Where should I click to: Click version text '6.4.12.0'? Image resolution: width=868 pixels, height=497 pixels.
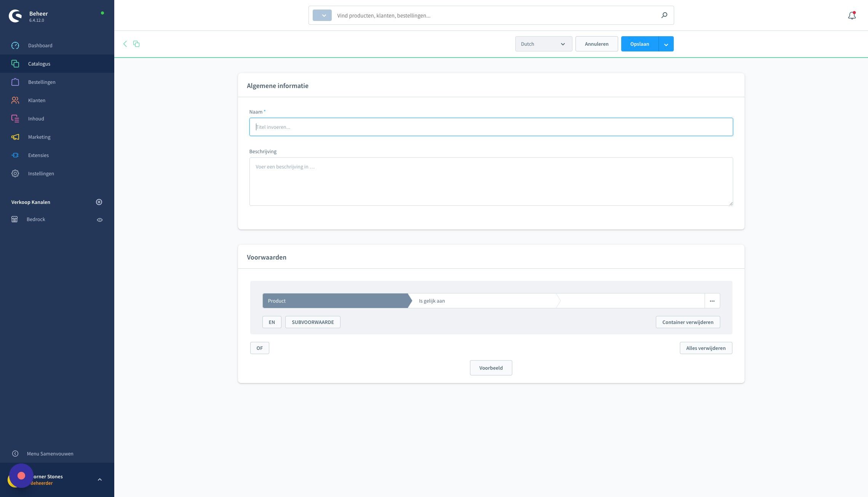(37, 20)
